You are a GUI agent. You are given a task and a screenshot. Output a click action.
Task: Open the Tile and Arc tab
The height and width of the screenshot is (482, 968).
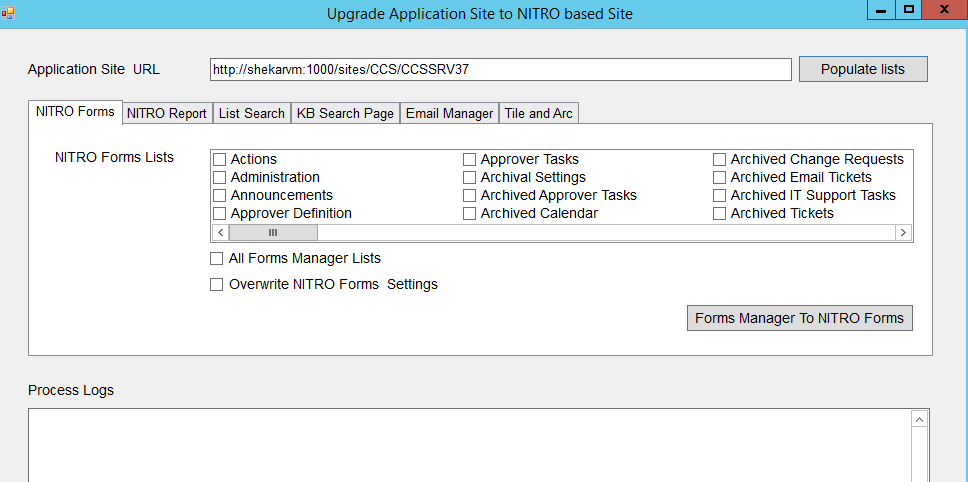tap(539, 113)
